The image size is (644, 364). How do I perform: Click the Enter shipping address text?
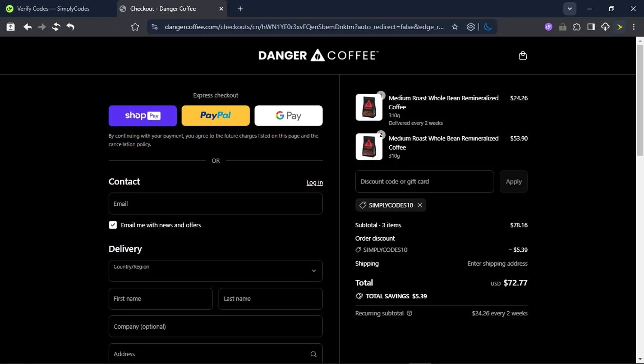[x=498, y=263]
